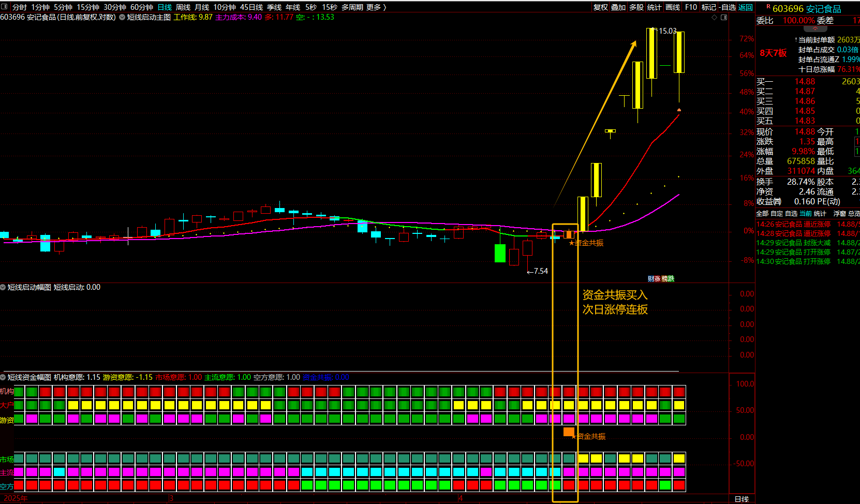The image size is (860, 504).
Task: Click the 14:29 打开涨停 alert row
Action: (x=808, y=252)
